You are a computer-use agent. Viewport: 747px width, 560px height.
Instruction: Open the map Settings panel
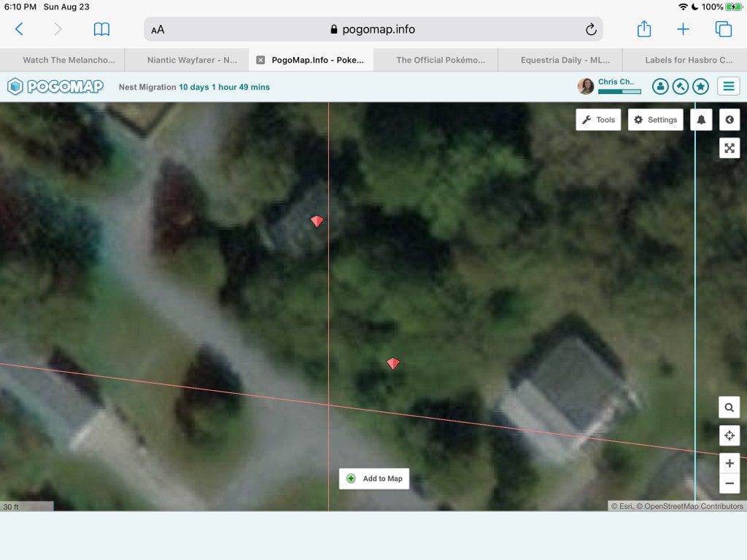[x=655, y=120]
